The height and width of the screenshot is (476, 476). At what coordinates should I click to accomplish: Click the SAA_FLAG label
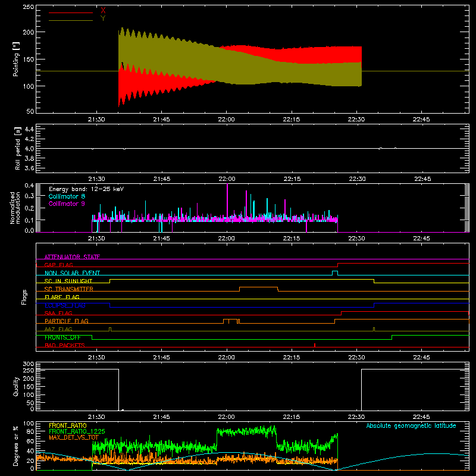point(58,313)
